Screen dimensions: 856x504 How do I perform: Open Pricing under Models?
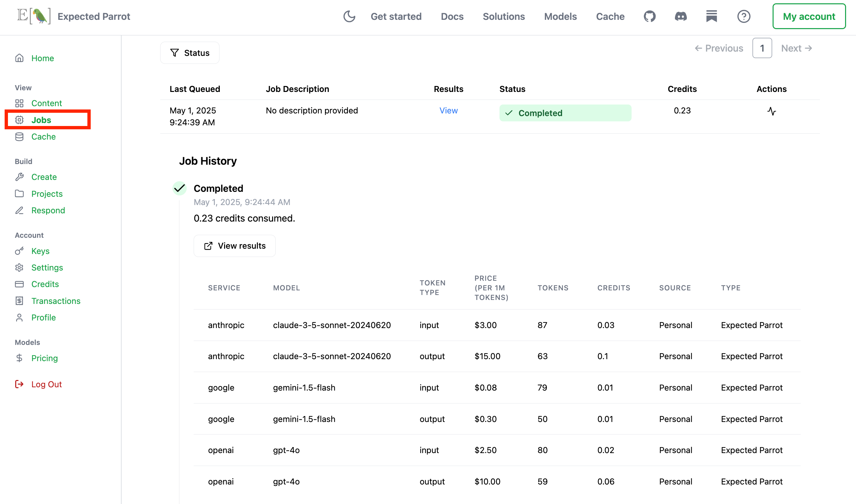pyautogui.click(x=44, y=358)
